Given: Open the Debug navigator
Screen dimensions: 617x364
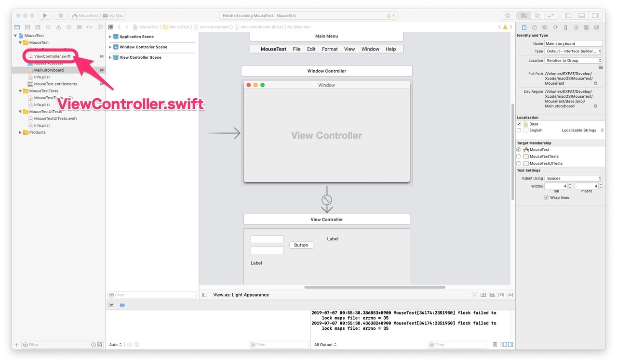Looking at the screenshot, I should click(80, 27).
